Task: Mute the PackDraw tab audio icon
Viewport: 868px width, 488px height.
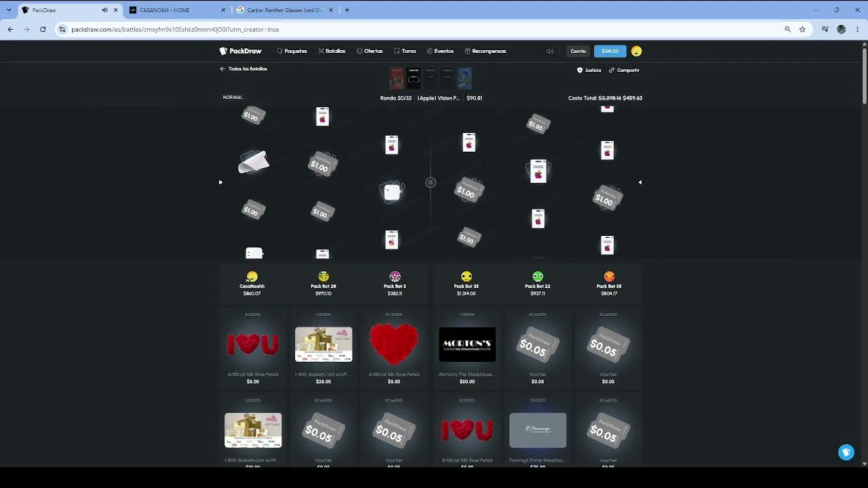Action: point(104,10)
